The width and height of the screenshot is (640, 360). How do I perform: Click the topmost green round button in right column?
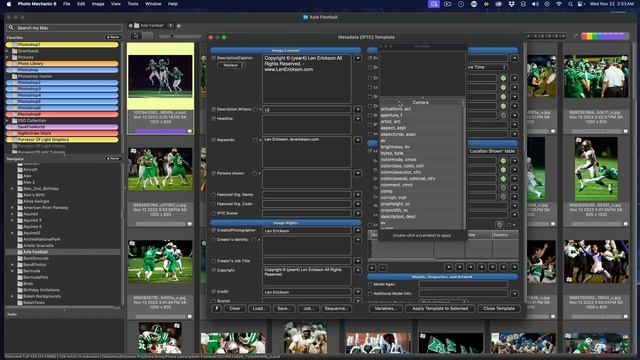click(x=503, y=78)
